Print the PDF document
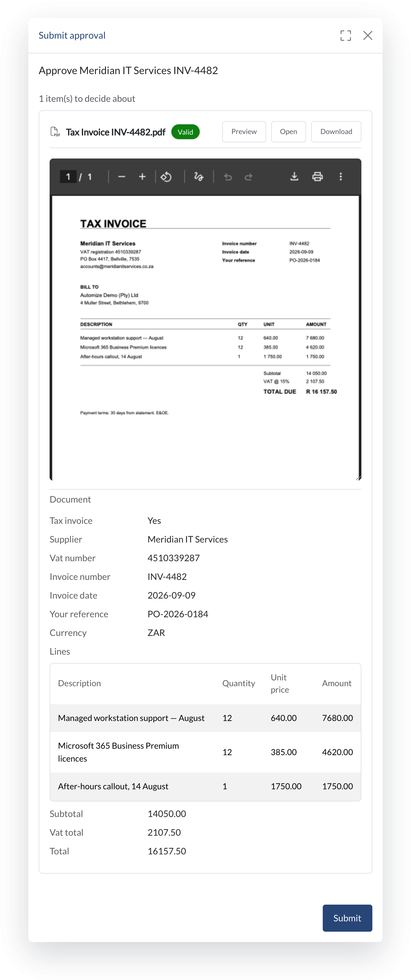Image resolution: width=411 pixels, height=980 pixels. click(318, 177)
